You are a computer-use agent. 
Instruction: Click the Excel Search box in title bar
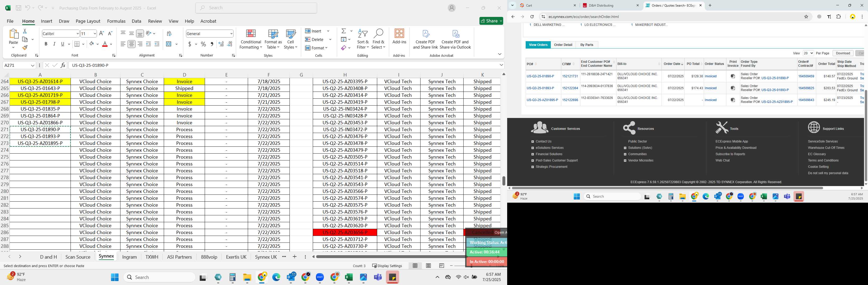coord(256,8)
